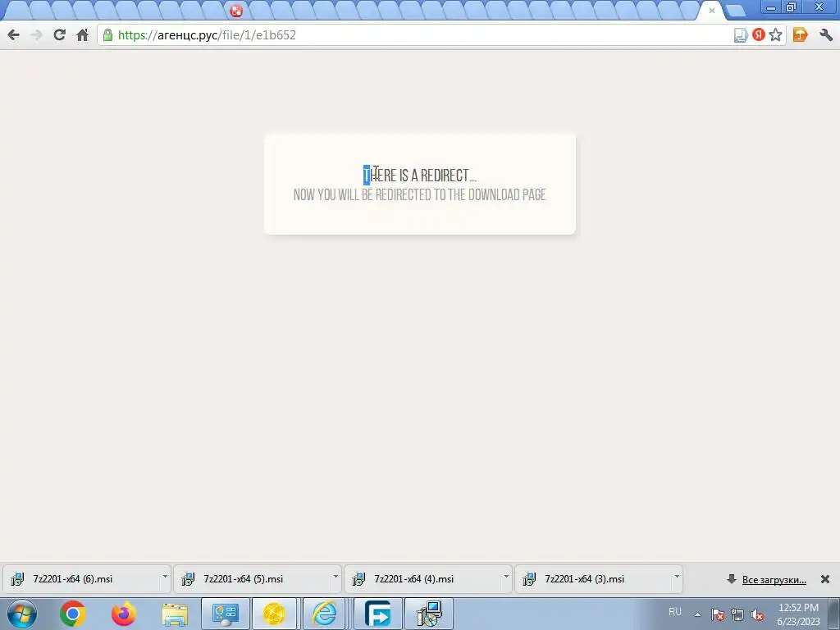Switch to the yellow globe browser taskbar item
Viewport: 840px width, 630px height.
point(274,614)
